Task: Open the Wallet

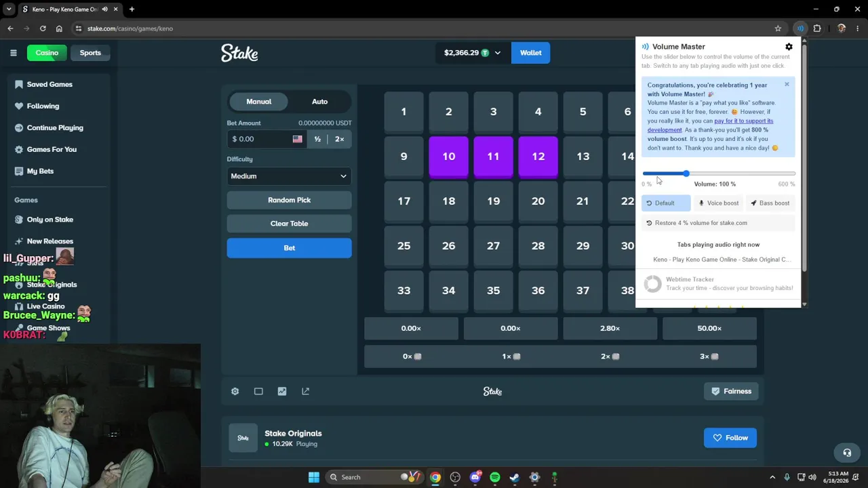Action: [530, 53]
